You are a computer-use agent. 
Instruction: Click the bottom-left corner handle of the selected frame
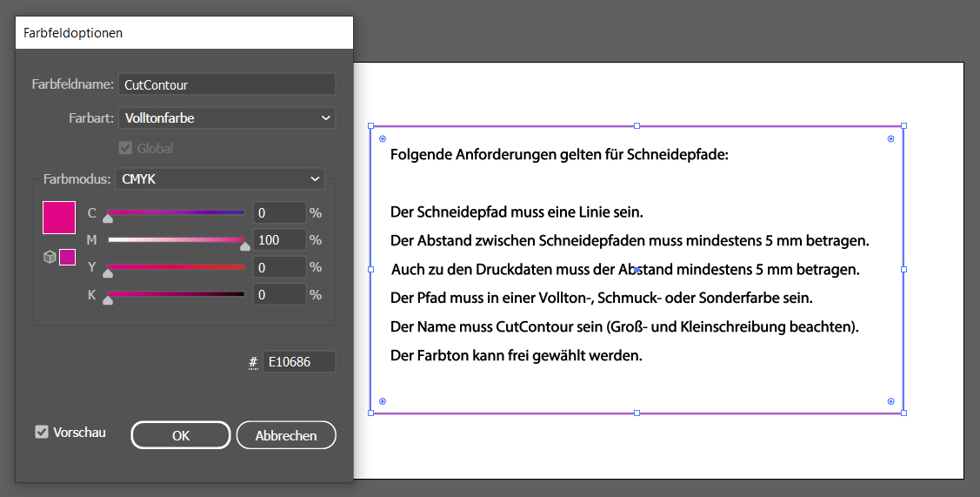point(371,413)
